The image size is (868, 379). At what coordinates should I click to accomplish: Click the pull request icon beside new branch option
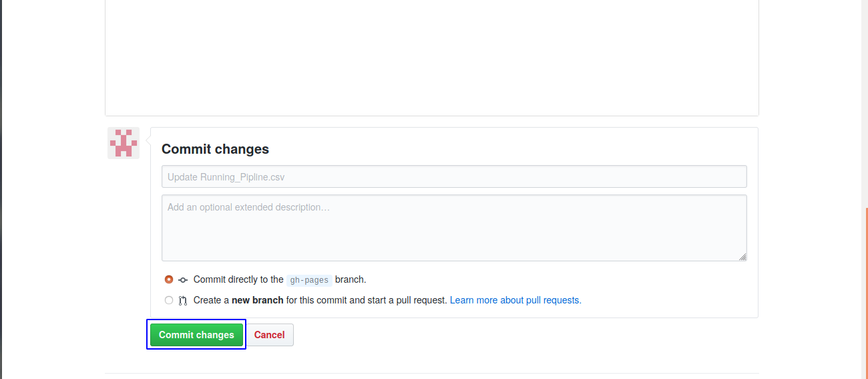[x=183, y=301]
